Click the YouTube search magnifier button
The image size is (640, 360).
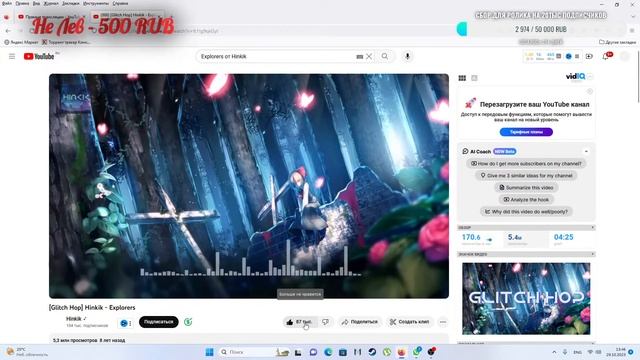coord(385,56)
